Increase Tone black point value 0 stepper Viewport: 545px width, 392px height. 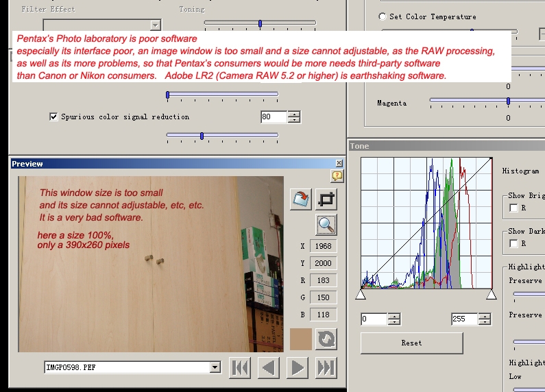coord(394,316)
